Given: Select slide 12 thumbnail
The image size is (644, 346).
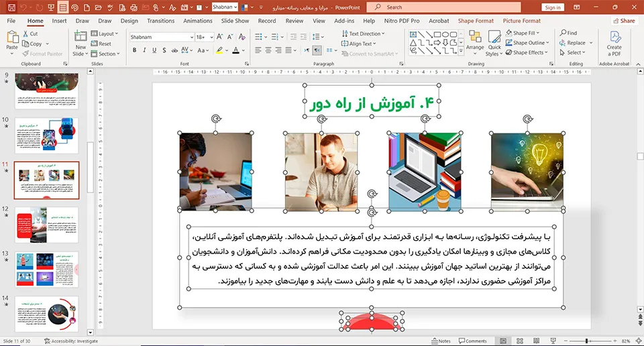Looking at the screenshot, I should (x=47, y=225).
